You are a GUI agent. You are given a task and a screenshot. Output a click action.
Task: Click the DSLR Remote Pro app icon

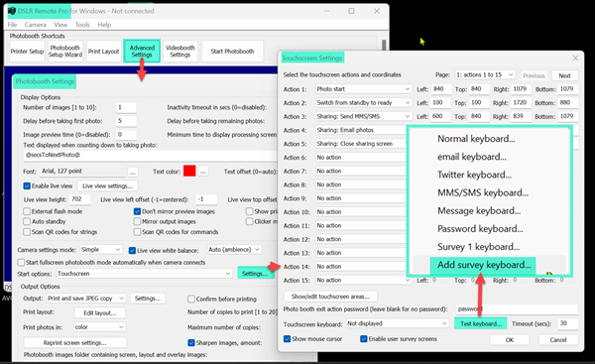(12, 11)
